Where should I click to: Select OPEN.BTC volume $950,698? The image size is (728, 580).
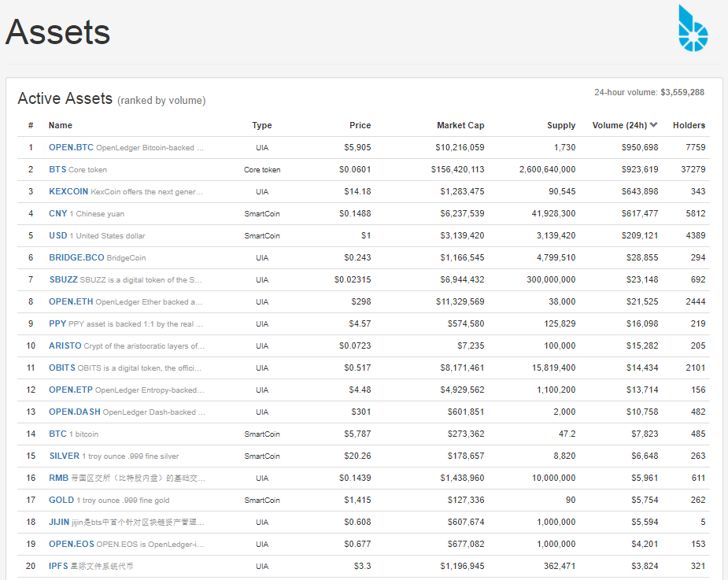640,148
